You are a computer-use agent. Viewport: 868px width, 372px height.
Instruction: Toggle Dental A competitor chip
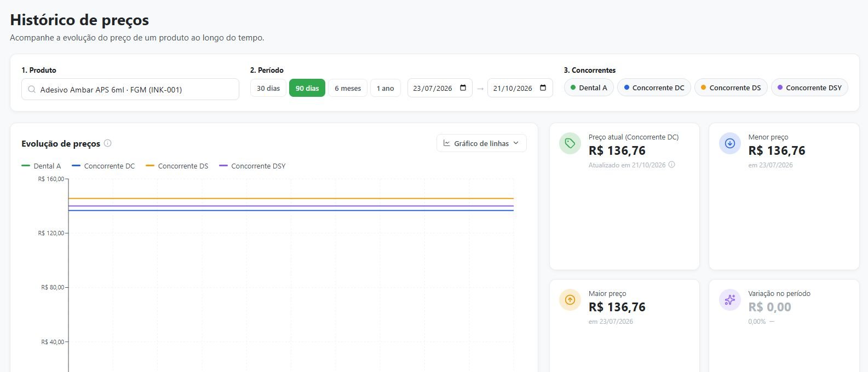coord(589,88)
